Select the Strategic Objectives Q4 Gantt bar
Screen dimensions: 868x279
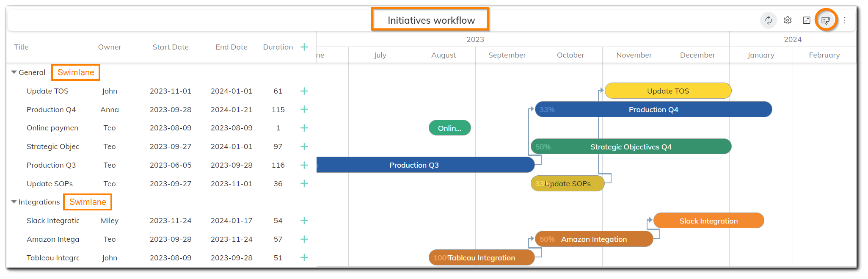[631, 146]
